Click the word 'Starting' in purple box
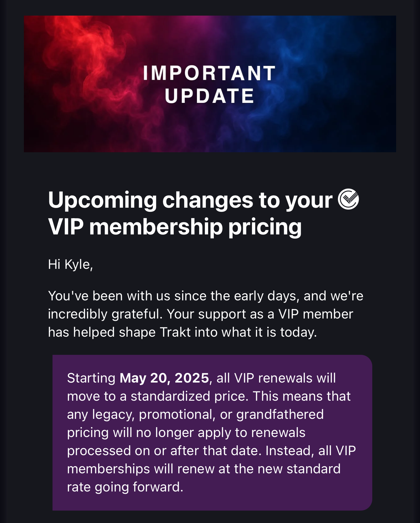 click(91, 378)
